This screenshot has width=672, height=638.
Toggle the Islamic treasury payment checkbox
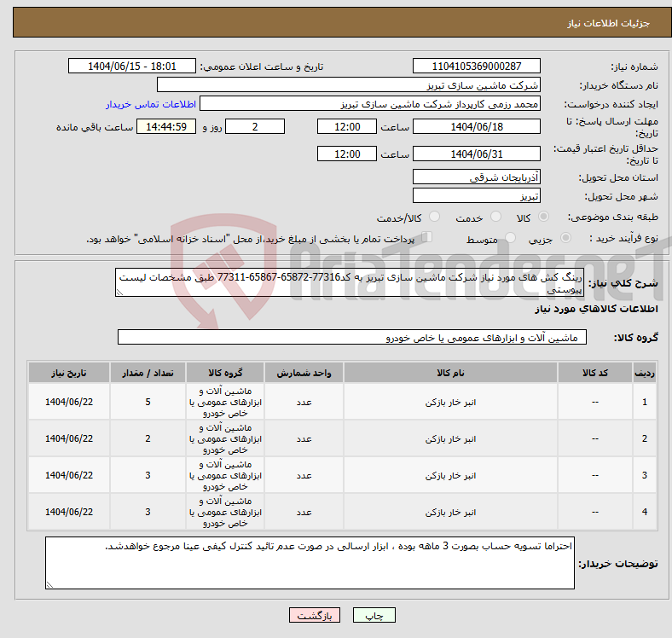click(427, 236)
